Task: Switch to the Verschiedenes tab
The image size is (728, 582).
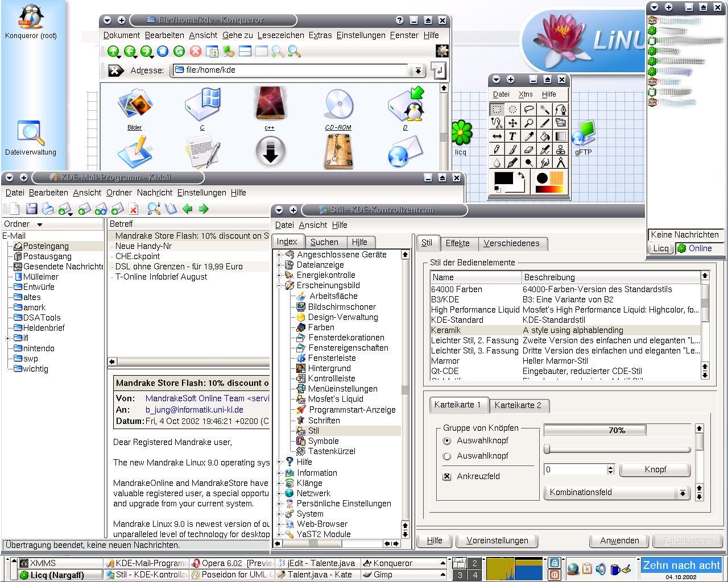Action: pyautogui.click(x=511, y=243)
